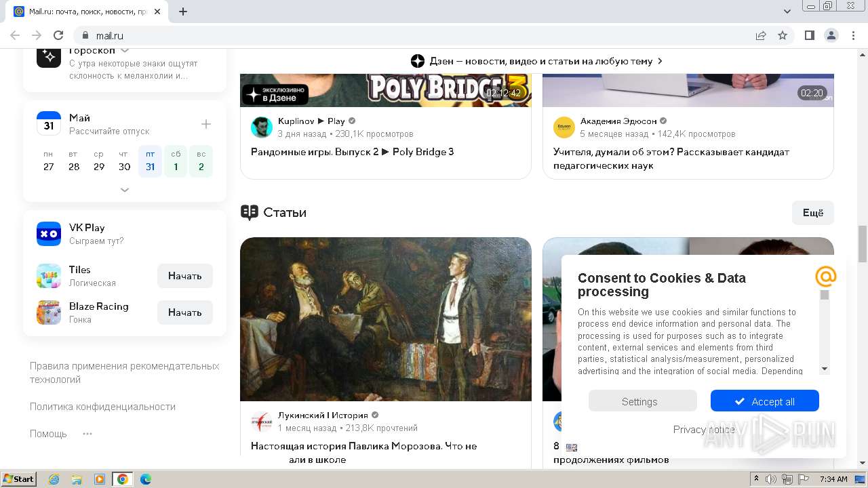This screenshot has height=488, width=868.
Task: Click the page vertical scrollbar thumb
Action: pos(863,244)
